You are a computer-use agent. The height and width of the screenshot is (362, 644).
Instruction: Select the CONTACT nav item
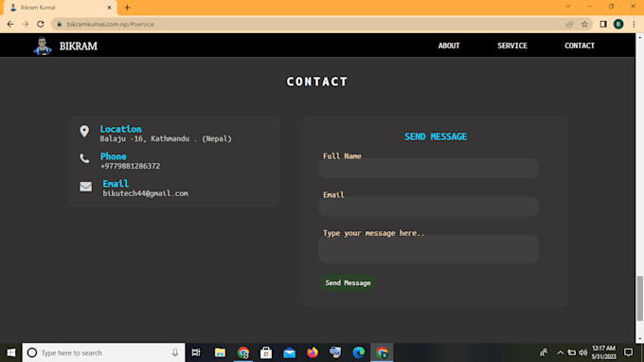(x=579, y=45)
